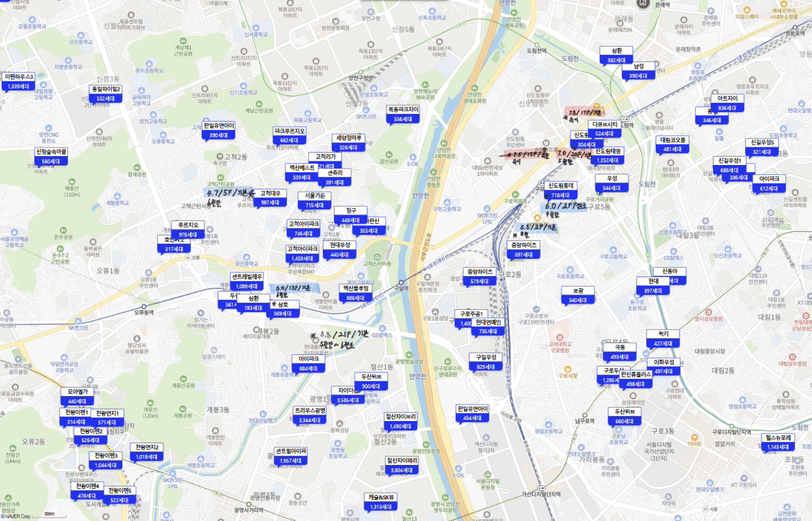Screen dimensions: 812x521
Task: Open the 아이파크 684세대 marker
Action: click(x=309, y=364)
